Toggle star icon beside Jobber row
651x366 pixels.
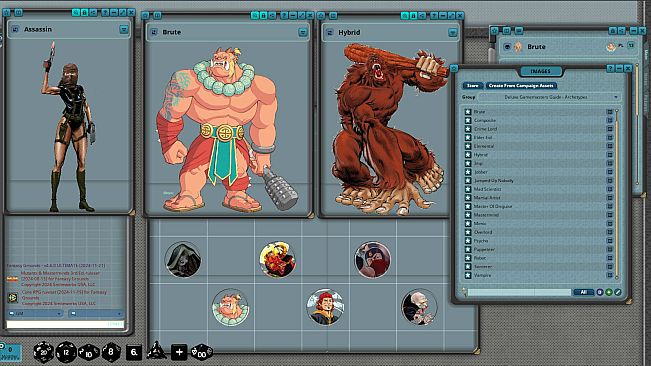468,172
